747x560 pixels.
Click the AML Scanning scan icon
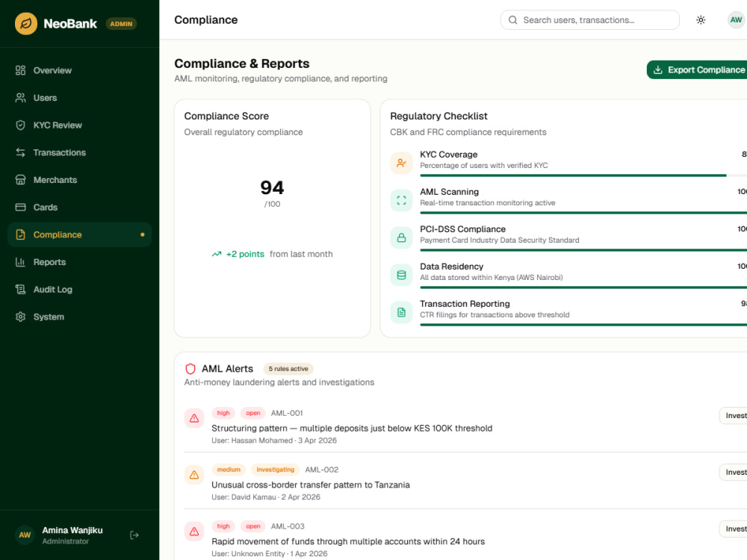click(402, 200)
